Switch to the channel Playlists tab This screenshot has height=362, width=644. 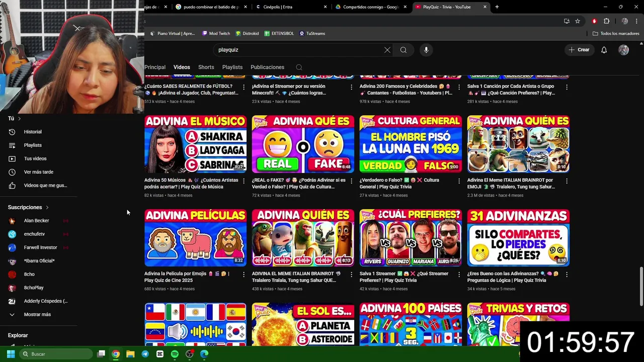[x=232, y=67]
